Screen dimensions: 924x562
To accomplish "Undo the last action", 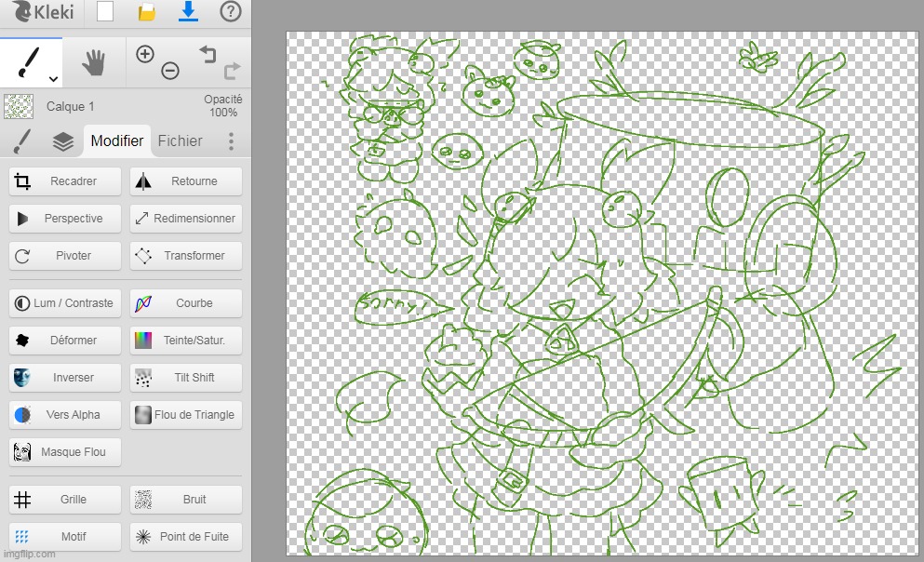I will click(207, 54).
